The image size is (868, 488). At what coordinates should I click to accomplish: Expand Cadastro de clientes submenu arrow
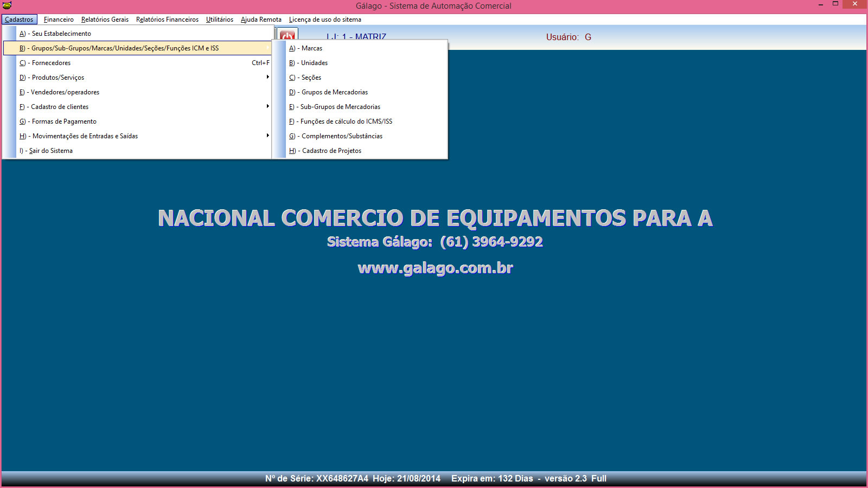click(267, 106)
